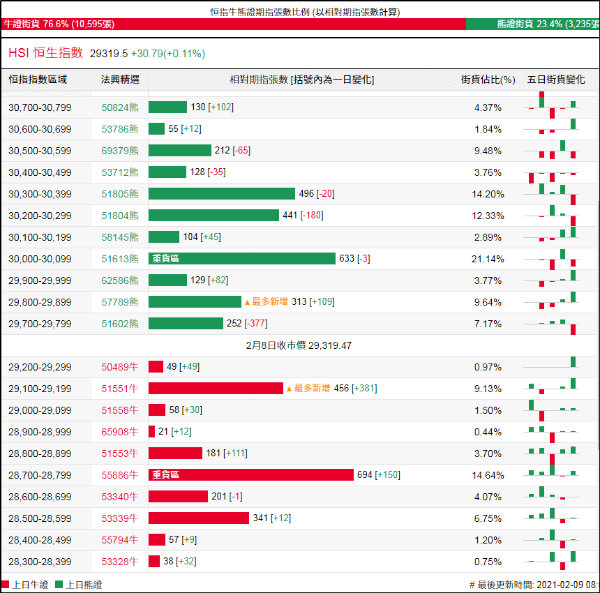Viewport: 600px width, 593px height.
Task: Click the orange 最多新增 marker beside 313
Action: coord(266,302)
